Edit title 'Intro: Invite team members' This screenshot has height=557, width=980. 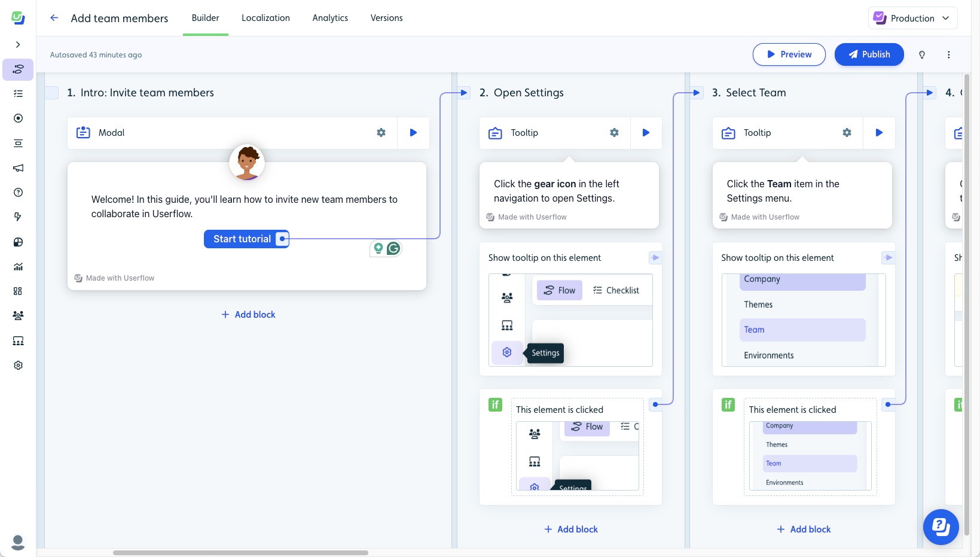point(147,93)
